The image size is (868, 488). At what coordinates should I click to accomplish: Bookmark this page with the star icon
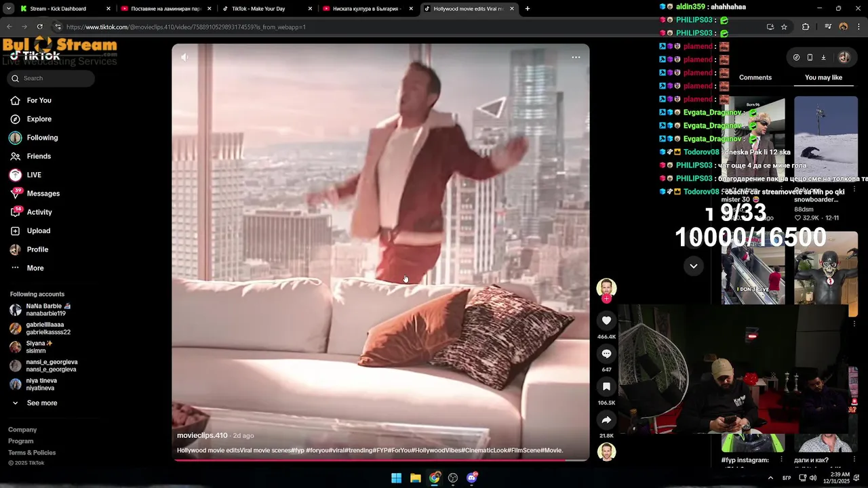[x=784, y=27]
